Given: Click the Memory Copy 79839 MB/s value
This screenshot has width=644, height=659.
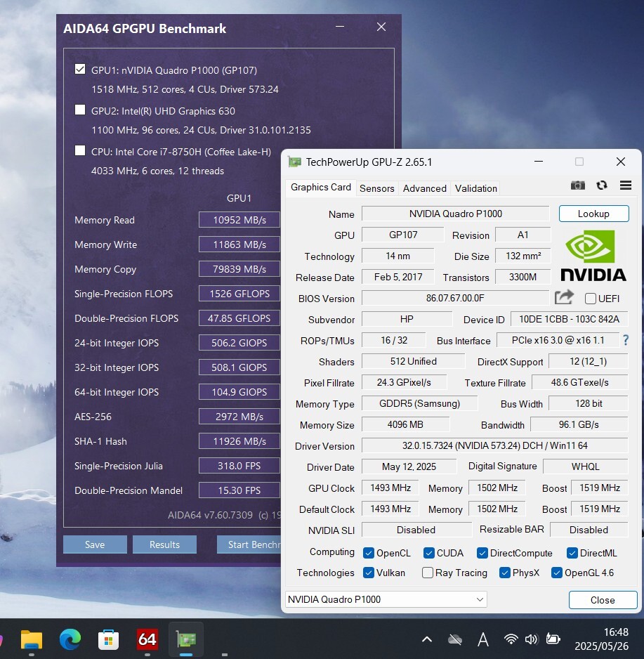Looking at the screenshot, I should [239, 269].
